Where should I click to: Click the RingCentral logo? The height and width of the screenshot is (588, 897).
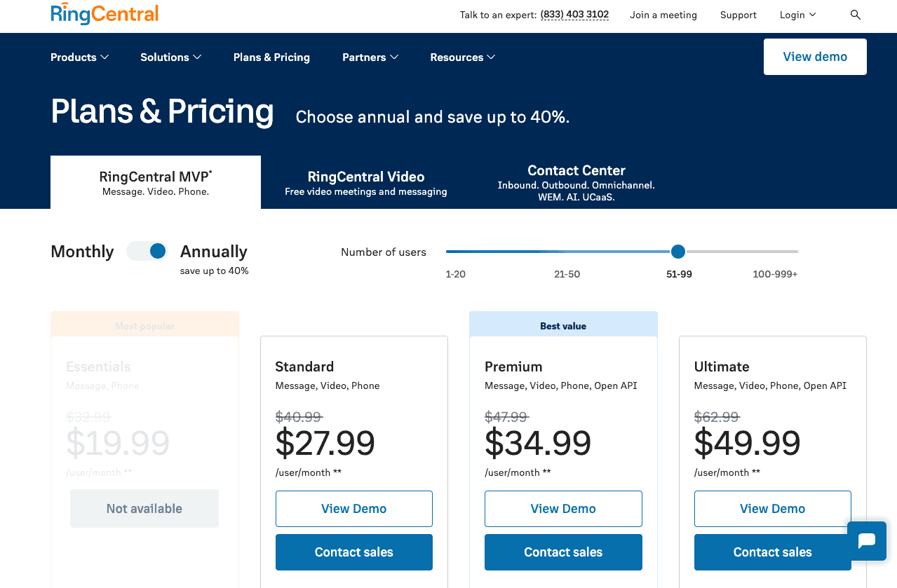[104, 14]
